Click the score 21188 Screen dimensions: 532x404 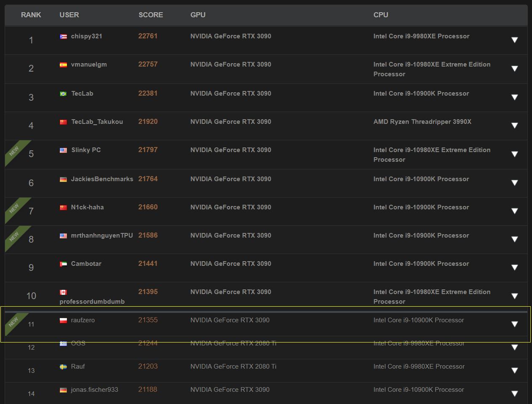[148, 390]
